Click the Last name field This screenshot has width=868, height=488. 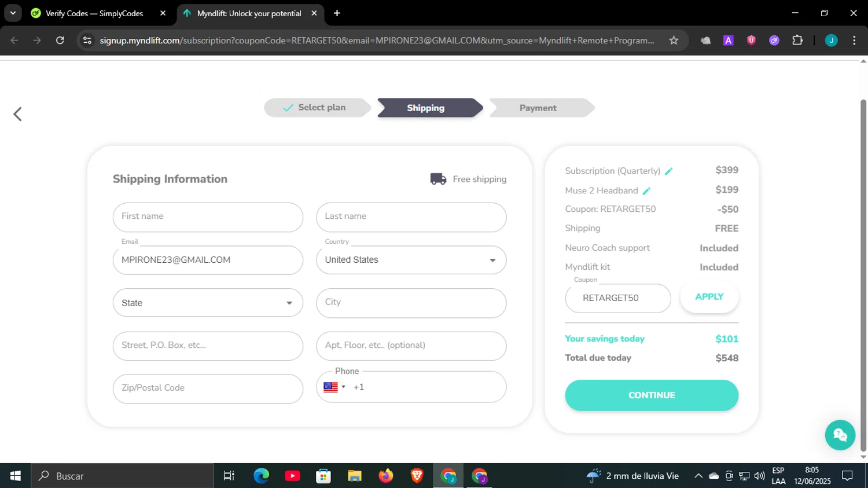411,217
